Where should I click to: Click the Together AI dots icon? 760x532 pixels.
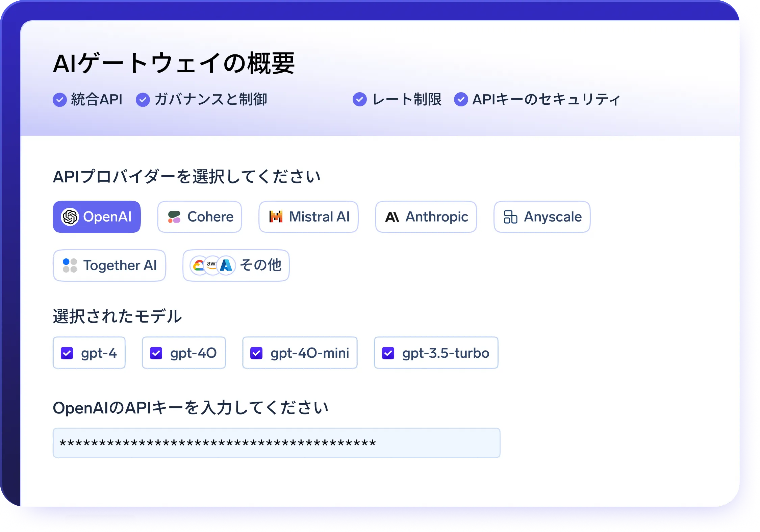70,265
